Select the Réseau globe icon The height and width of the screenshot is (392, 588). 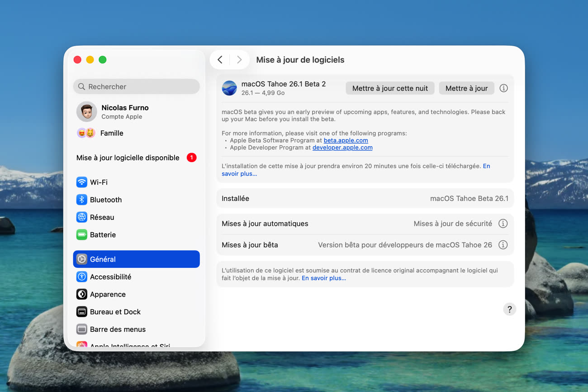coord(81,217)
